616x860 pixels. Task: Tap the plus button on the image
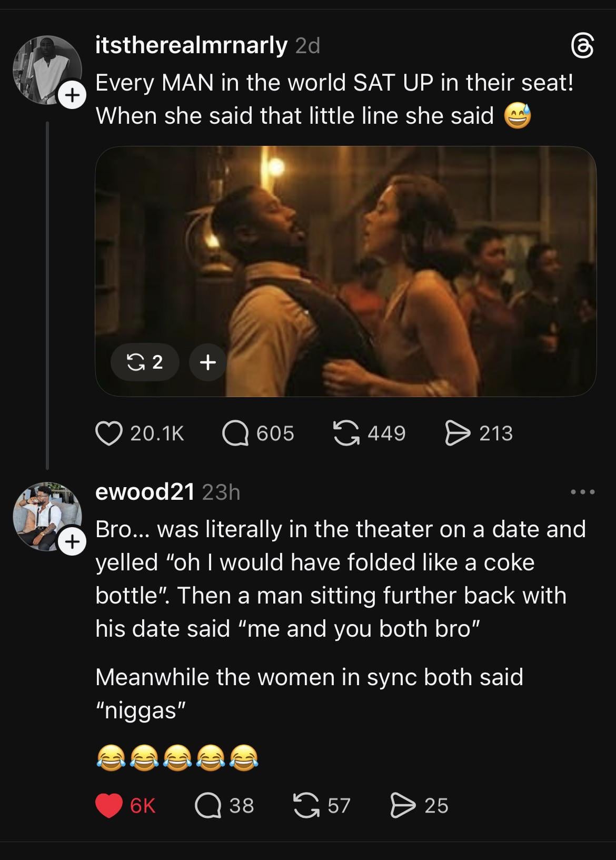pos(208,362)
